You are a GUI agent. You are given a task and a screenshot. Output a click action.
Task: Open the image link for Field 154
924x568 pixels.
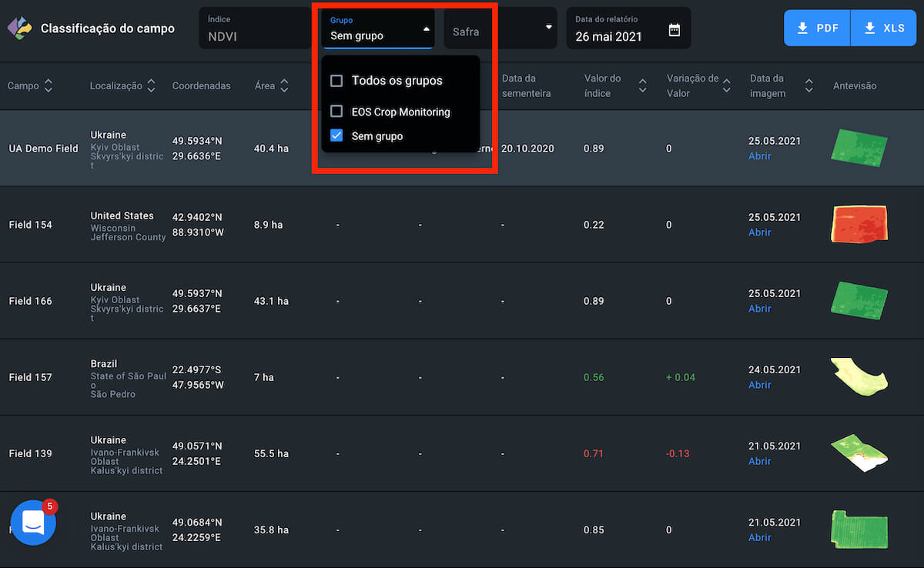pos(759,232)
